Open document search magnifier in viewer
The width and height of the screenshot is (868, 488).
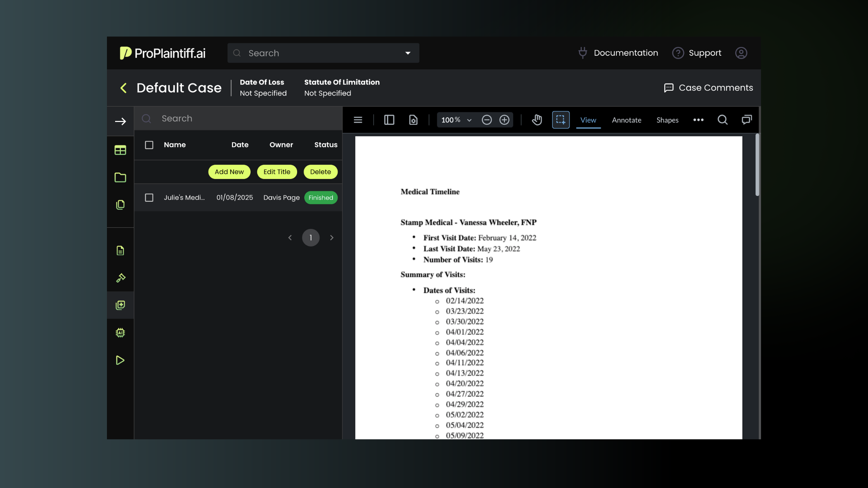722,120
